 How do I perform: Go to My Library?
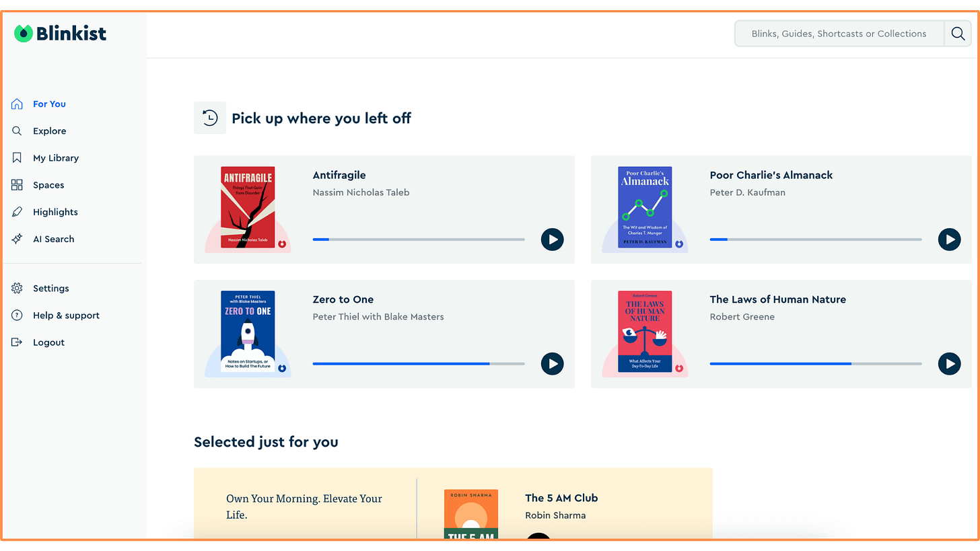pyautogui.click(x=56, y=157)
